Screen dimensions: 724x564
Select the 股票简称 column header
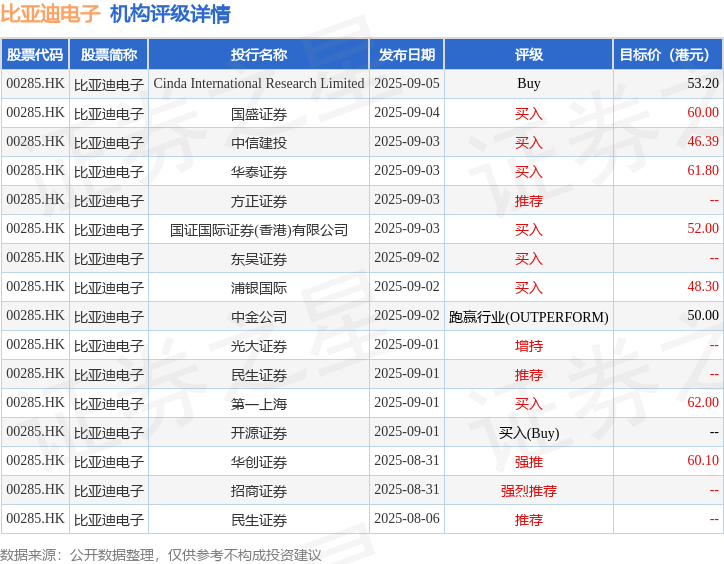pos(109,55)
